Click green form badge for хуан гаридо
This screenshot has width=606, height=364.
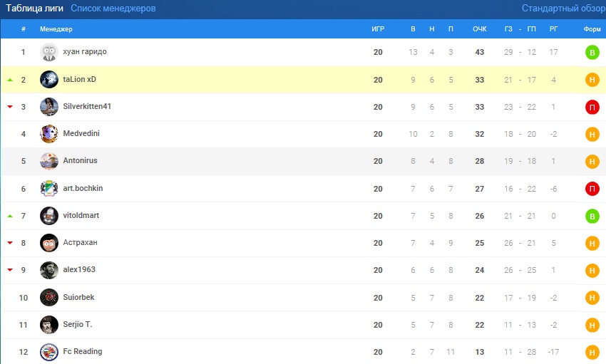tap(592, 52)
